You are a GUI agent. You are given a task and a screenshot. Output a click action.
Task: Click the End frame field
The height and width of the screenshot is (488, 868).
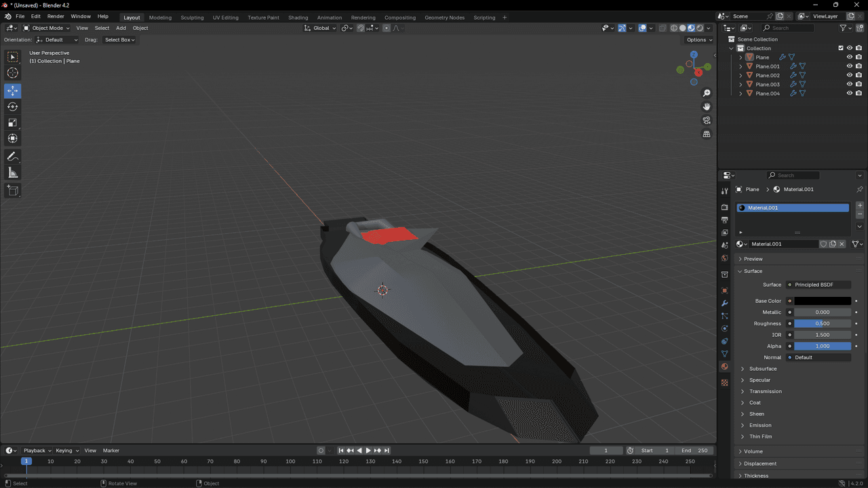click(x=695, y=451)
